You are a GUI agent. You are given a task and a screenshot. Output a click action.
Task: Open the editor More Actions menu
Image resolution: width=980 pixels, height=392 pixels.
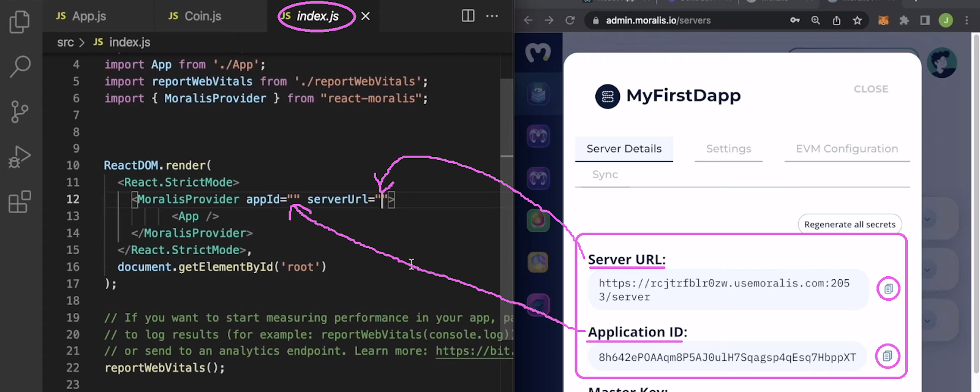click(x=492, y=16)
